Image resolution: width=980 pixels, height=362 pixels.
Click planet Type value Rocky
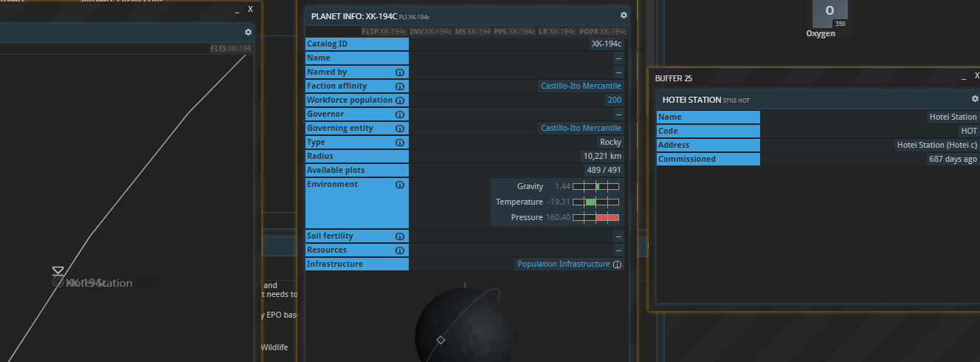610,143
